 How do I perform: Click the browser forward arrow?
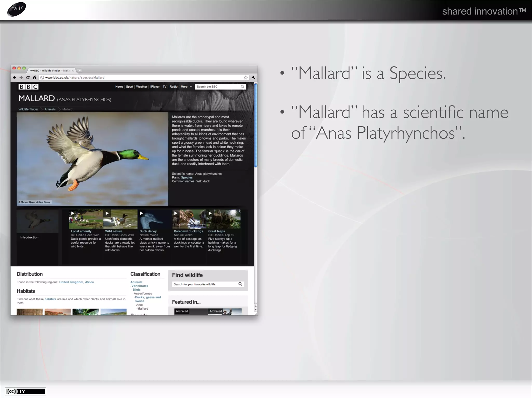[x=21, y=77]
